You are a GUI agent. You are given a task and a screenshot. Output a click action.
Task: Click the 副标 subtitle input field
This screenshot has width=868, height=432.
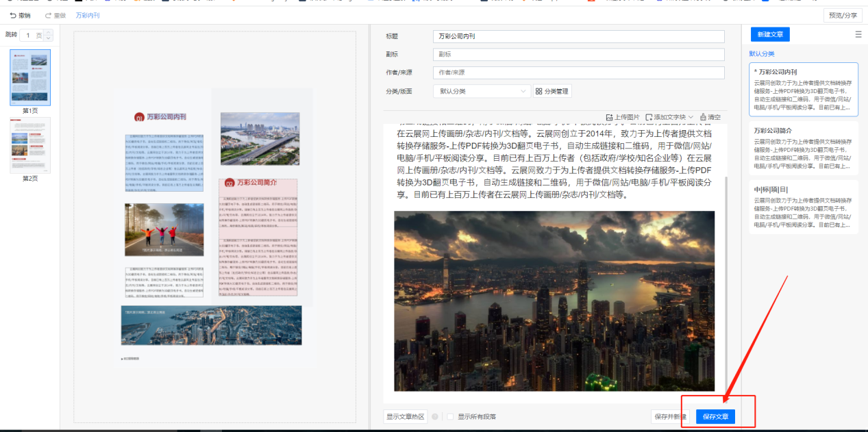(578, 54)
